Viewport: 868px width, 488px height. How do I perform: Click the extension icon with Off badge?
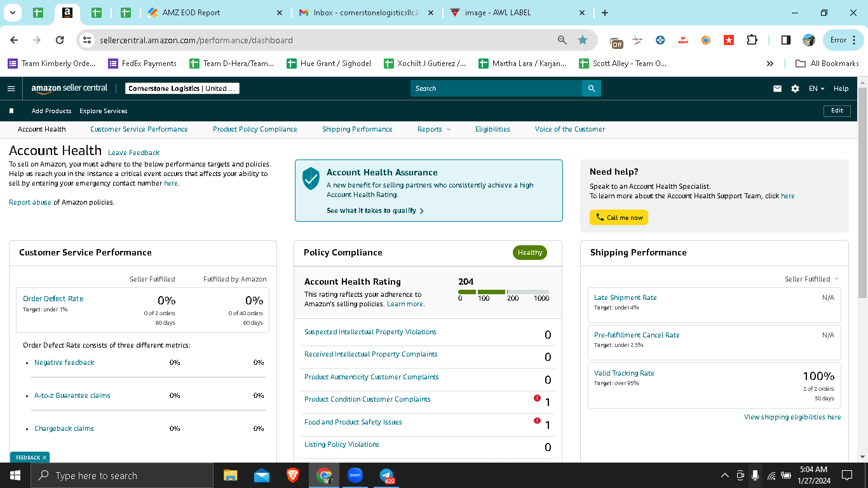point(616,41)
